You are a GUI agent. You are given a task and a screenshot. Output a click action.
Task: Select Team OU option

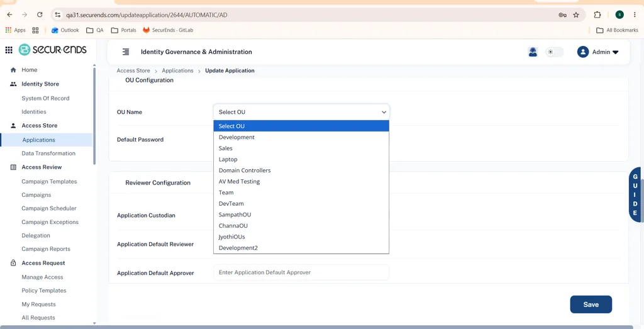tap(301, 192)
